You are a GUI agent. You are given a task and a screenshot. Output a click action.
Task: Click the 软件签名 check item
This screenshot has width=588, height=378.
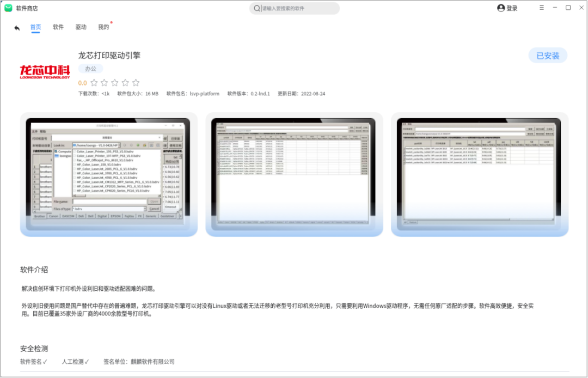point(34,362)
